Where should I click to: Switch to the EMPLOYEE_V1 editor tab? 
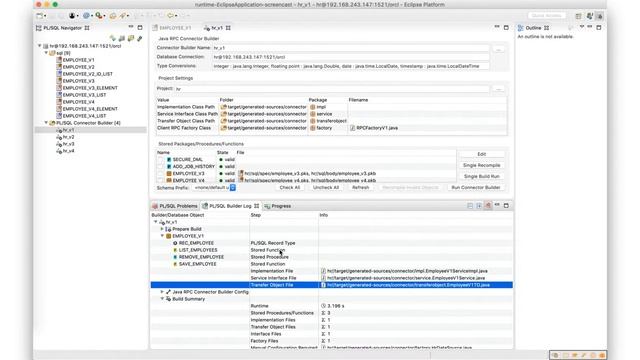pyautogui.click(x=171, y=28)
